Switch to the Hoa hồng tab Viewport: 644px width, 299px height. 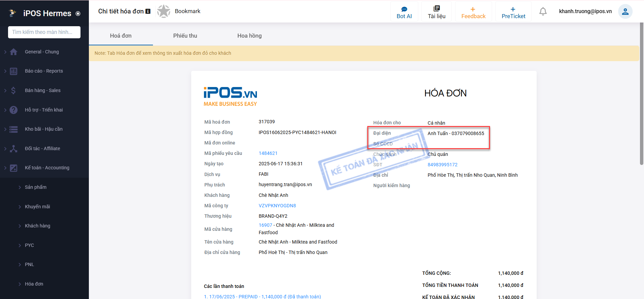250,36
